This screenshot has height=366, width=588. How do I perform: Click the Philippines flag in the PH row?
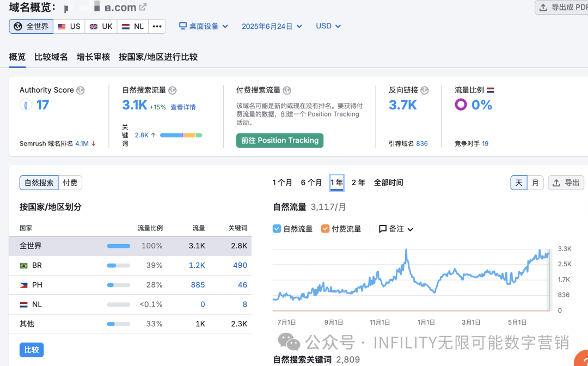click(x=23, y=285)
